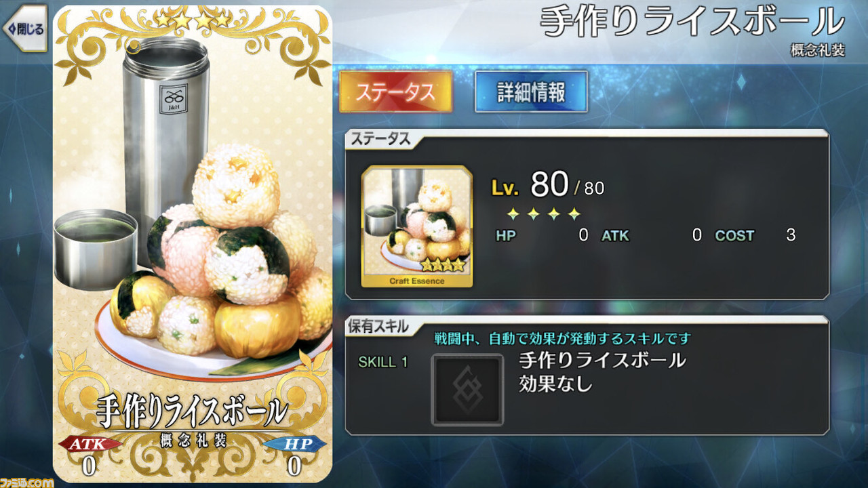Switch to the 詳細情報 tab
868x488 pixels.
pos(531,91)
